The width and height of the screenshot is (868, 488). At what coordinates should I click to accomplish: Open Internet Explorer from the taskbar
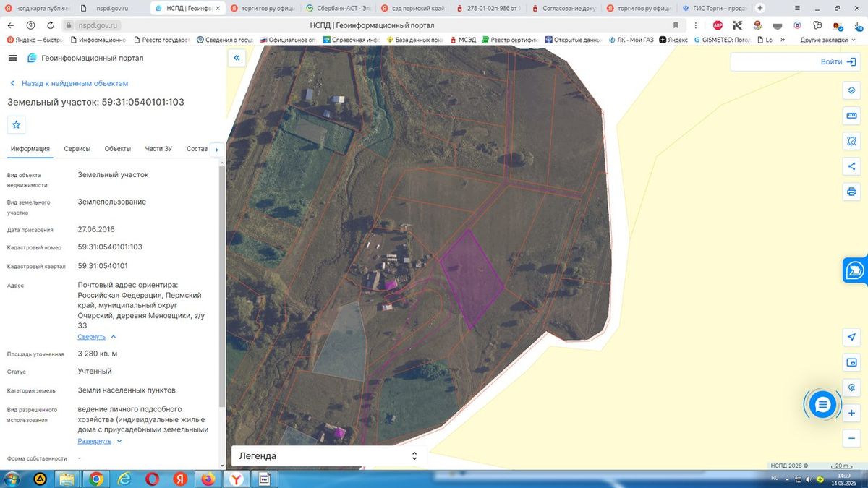point(124,479)
